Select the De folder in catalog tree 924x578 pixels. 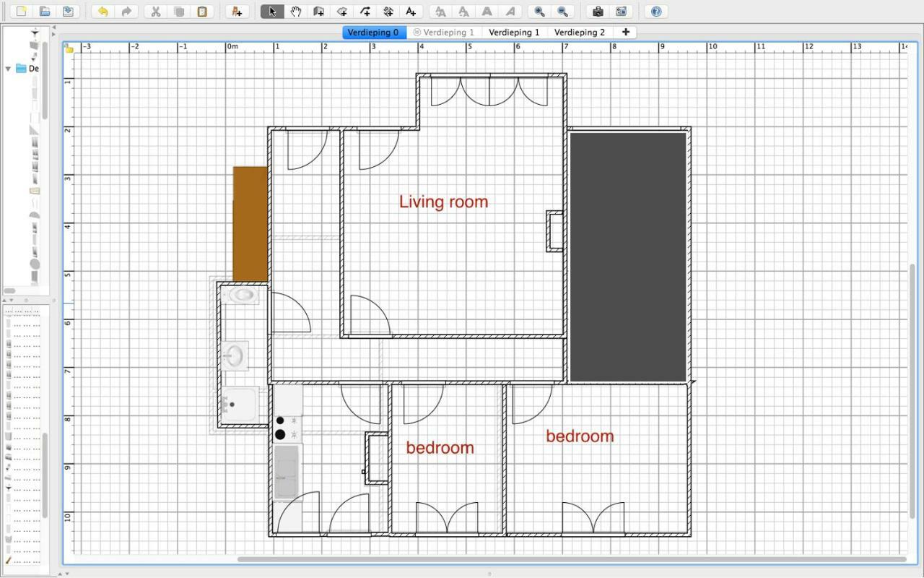click(27, 69)
